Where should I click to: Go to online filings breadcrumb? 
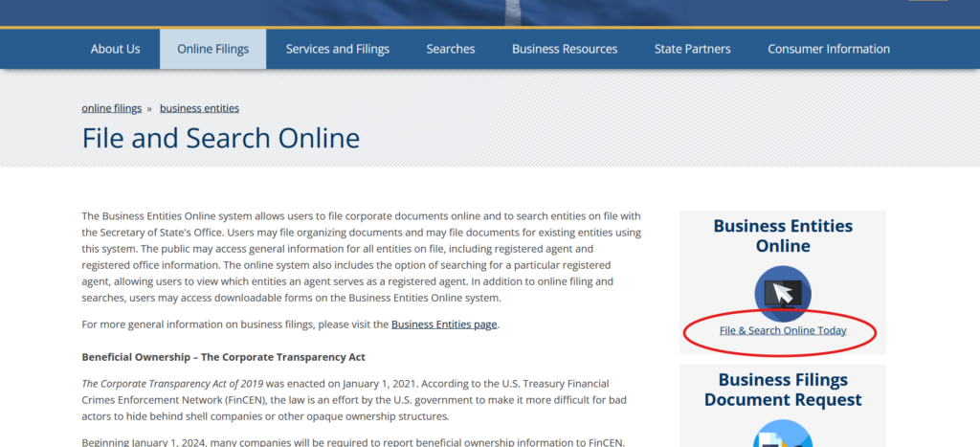click(112, 108)
